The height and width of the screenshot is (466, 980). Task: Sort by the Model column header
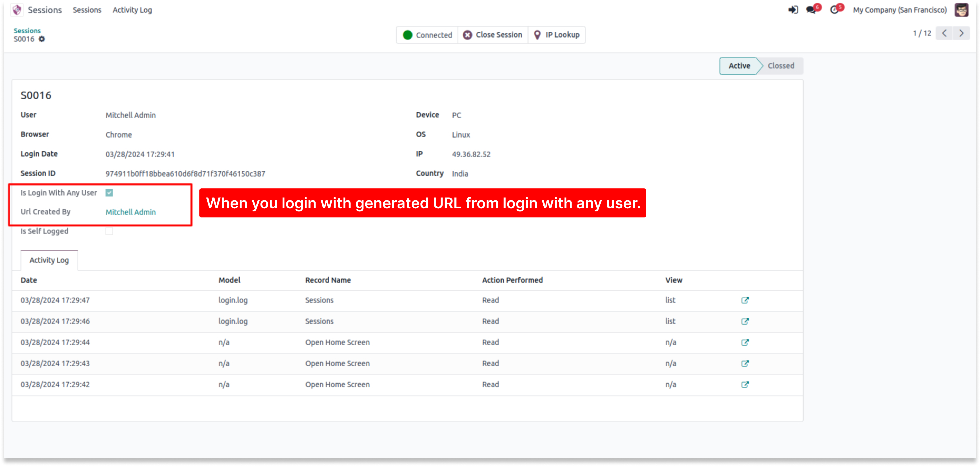point(229,280)
